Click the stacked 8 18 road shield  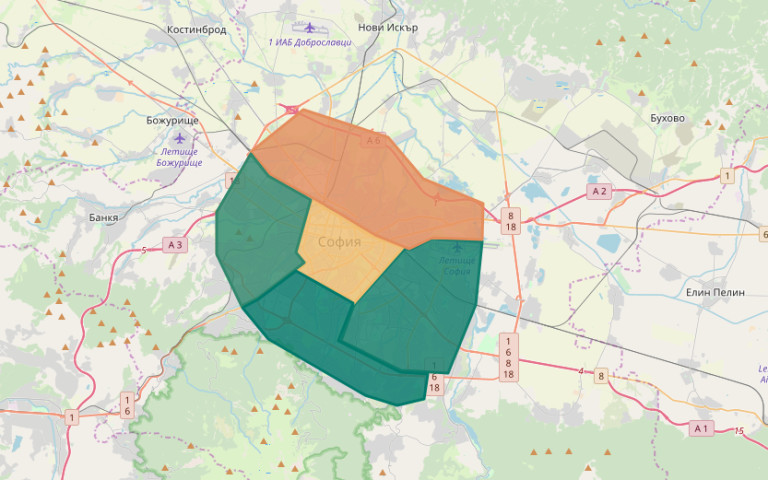tap(510, 222)
